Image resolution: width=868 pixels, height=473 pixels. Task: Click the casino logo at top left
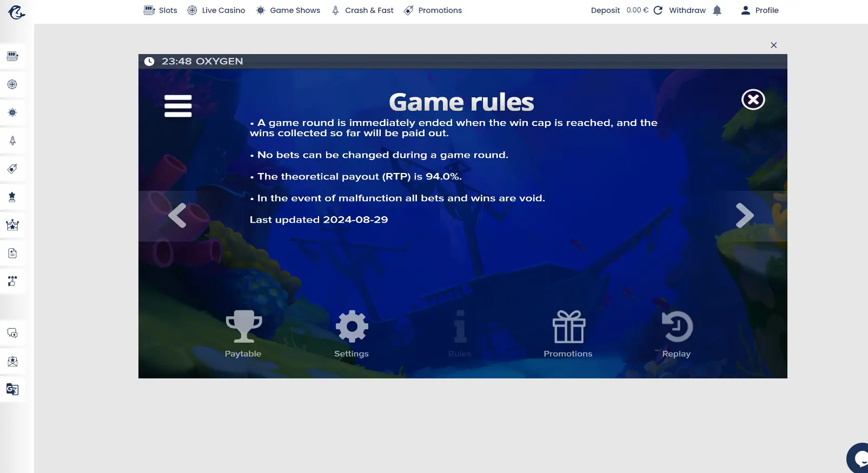[x=17, y=12]
